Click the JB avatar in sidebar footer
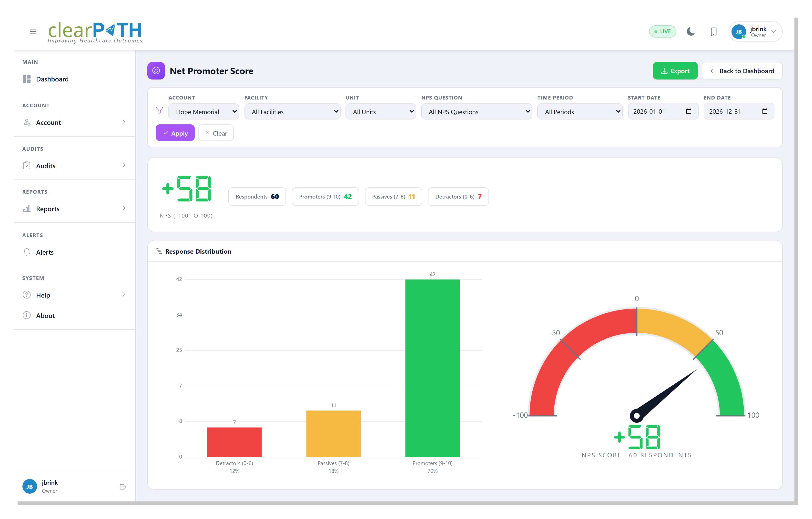 [x=30, y=486]
